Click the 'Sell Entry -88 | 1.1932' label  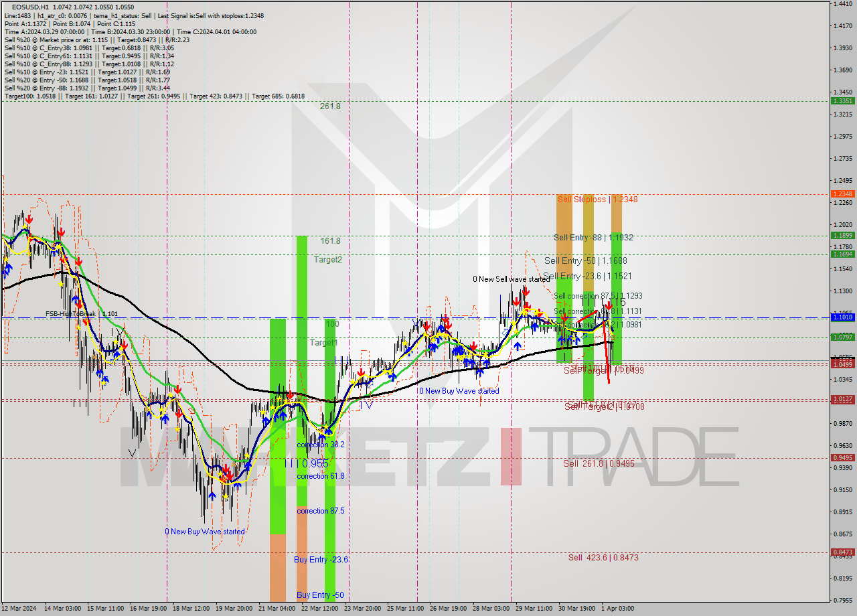click(593, 238)
